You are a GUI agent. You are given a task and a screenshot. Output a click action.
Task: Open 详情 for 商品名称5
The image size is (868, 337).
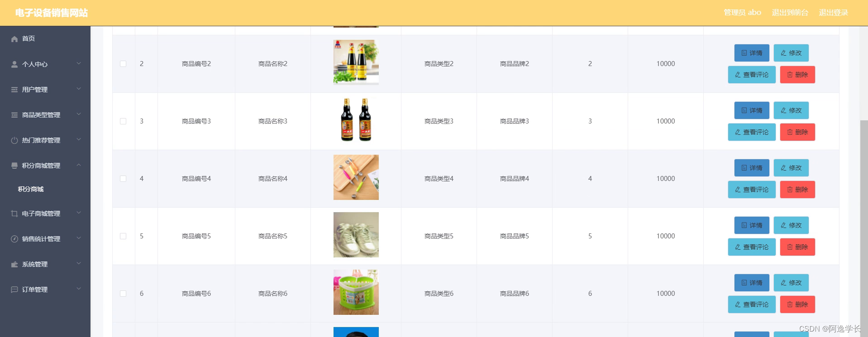coord(752,225)
